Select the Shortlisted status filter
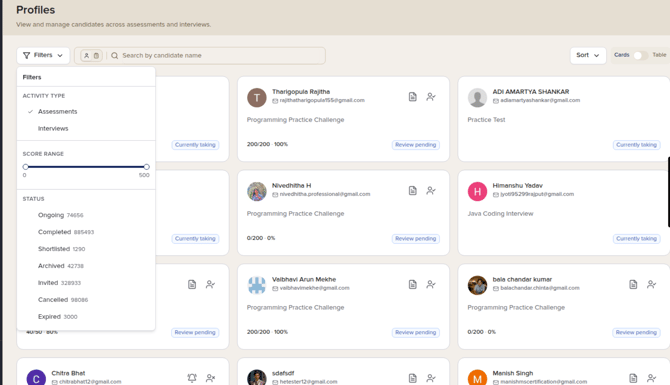Screen dimensions: 670x385 [x=86, y=249]
